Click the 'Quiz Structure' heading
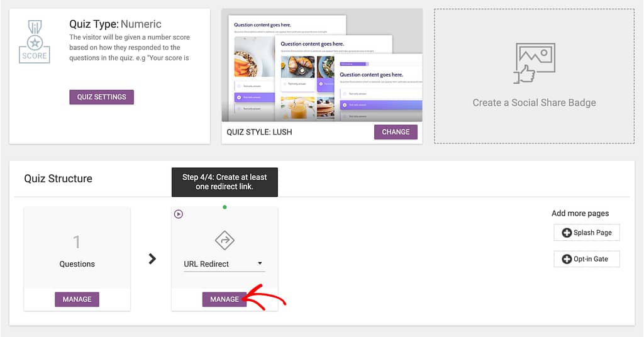Screen dimensions: 644x337 coord(58,179)
